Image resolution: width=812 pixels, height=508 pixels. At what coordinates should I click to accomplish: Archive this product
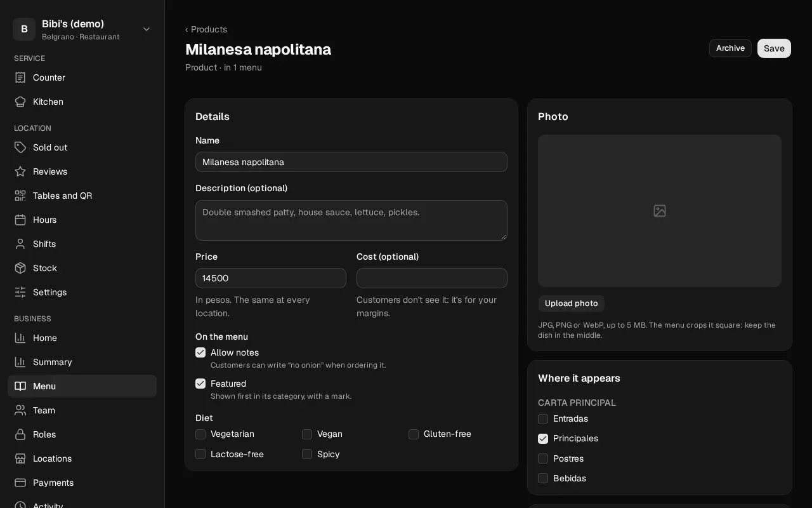[730, 48]
